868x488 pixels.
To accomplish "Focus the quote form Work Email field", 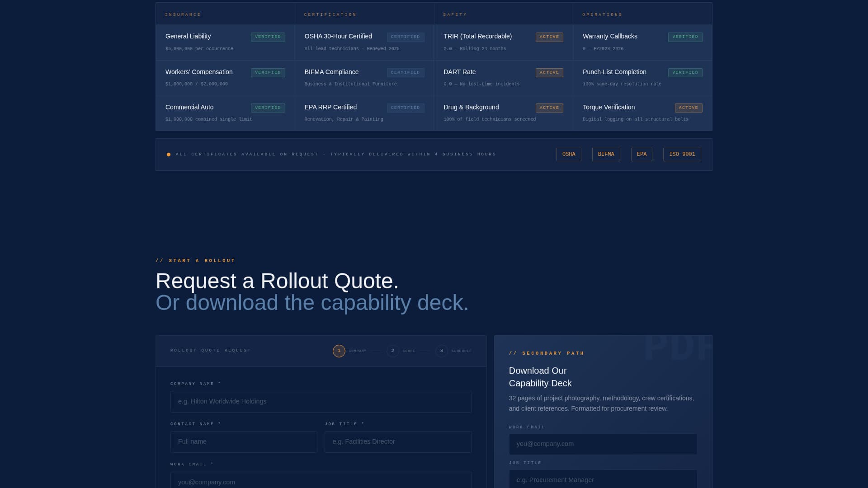I will click(321, 481).
